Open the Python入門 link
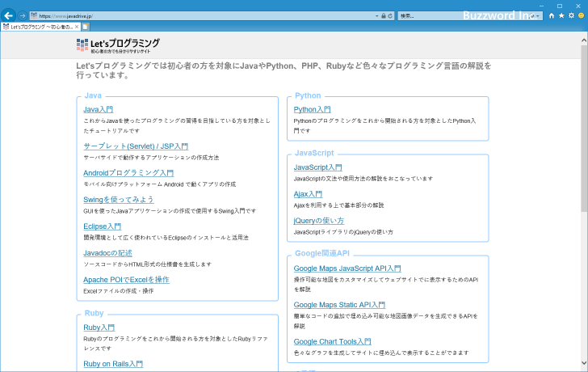This screenshot has width=588, height=372. (312, 110)
